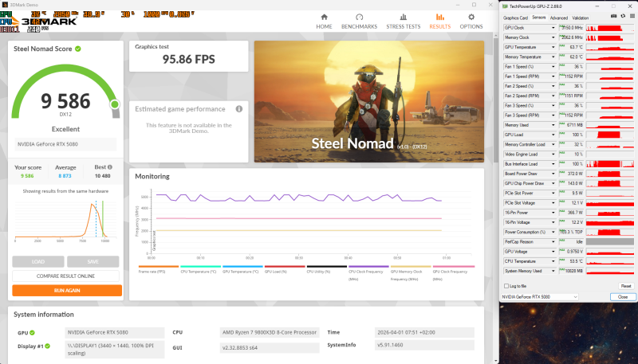Open the NVIDIA GeForce RTX 5080 GPU selector
Image resolution: width=638 pixels, height=364 pixels.
[x=540, y=297]
